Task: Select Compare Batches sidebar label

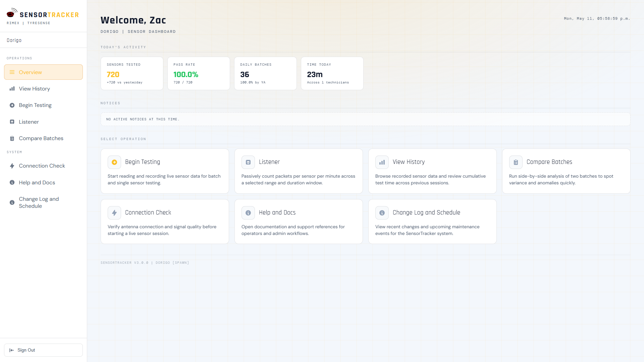Action: coord(41,138)
